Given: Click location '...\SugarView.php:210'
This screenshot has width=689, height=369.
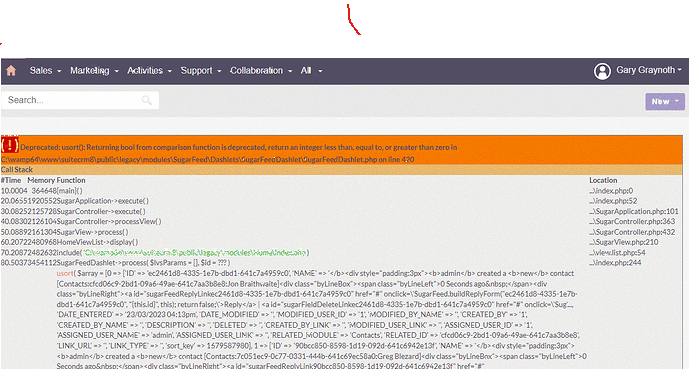Looking at the screenshot, I should click(624, 242).
